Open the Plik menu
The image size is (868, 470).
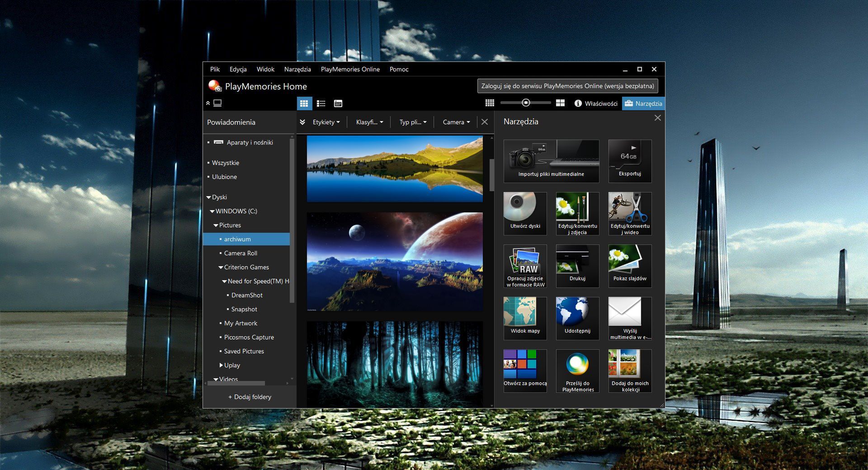point(215,69)
